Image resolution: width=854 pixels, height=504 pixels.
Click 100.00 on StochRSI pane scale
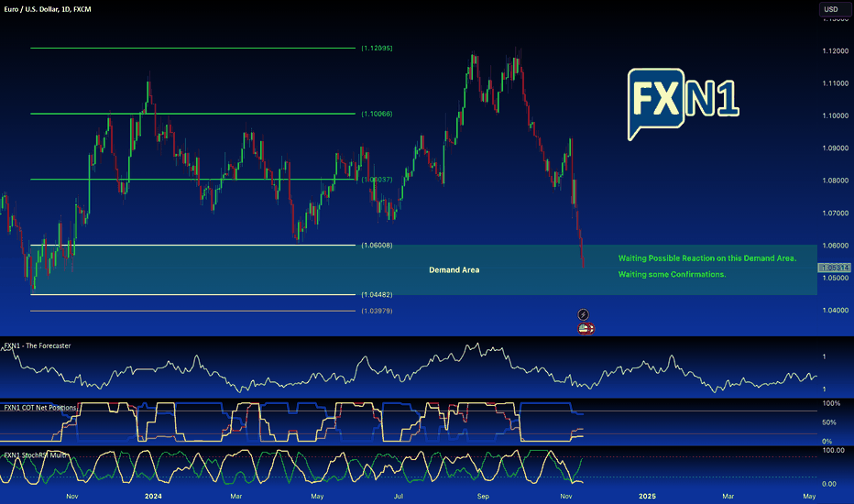coord(833,451)
